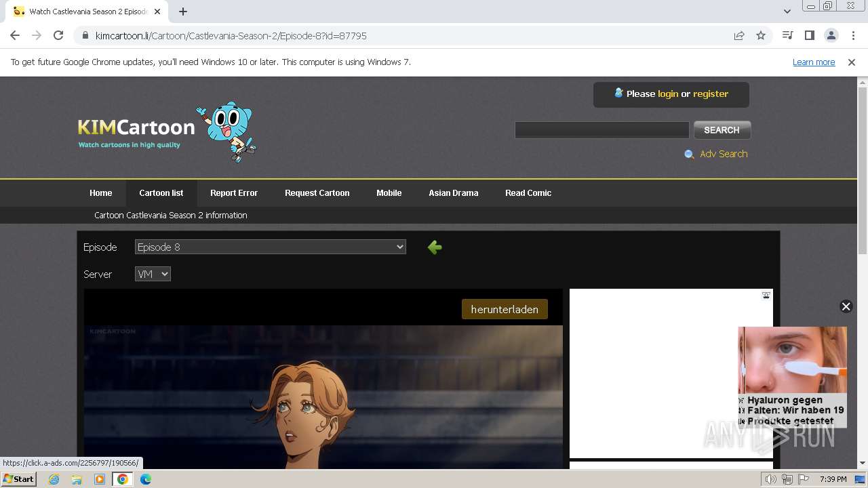
Task: Switch to Chrome taskbar icon
Action: (x=123, y=479)
